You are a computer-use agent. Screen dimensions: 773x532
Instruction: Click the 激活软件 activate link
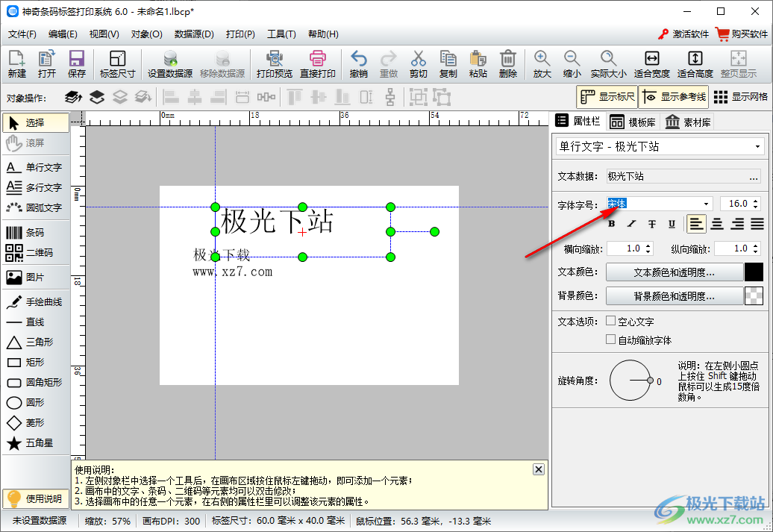pyautogui.click(x=683, y=34)
